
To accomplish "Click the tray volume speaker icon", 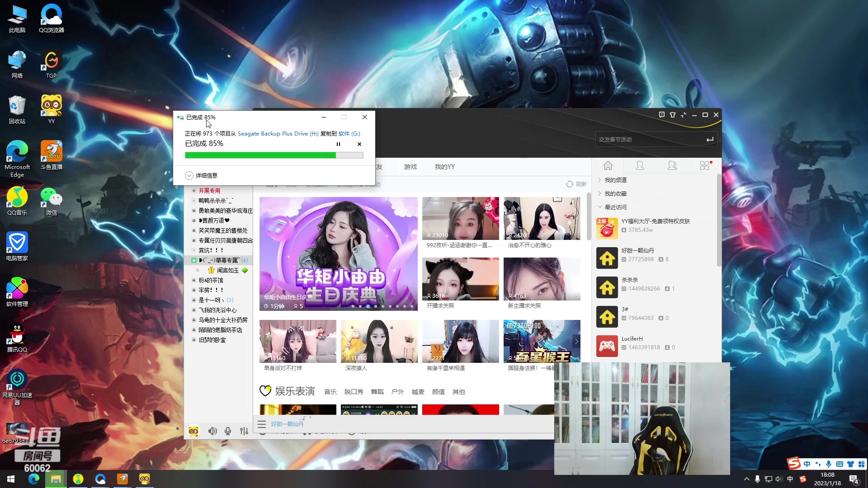I will pyautogui.click(x=778, y=479).
